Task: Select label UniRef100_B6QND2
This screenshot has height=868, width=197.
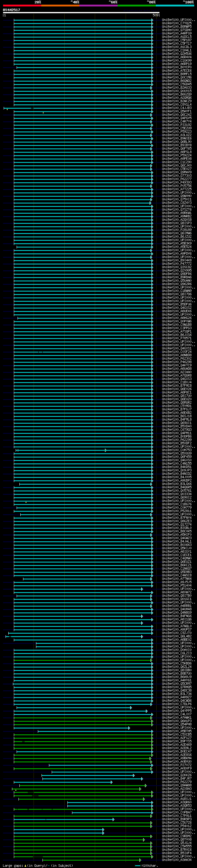Action: pyautogui.click(x=177, y=81)
